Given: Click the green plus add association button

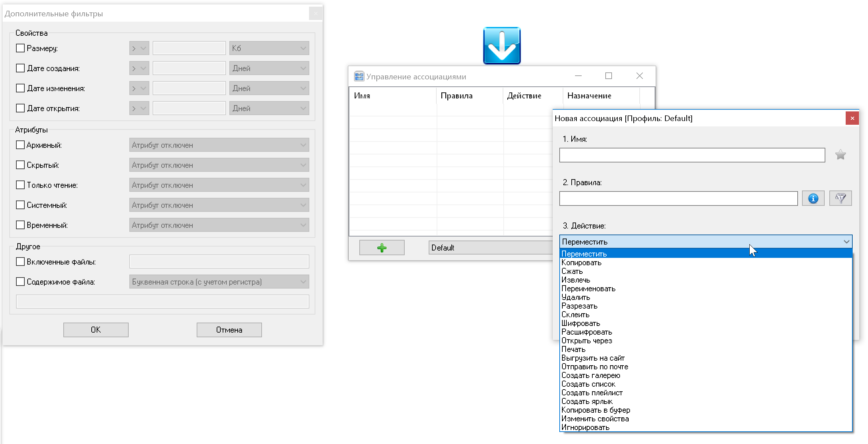Looking at the screenshot, I should (x=381, y=248).
